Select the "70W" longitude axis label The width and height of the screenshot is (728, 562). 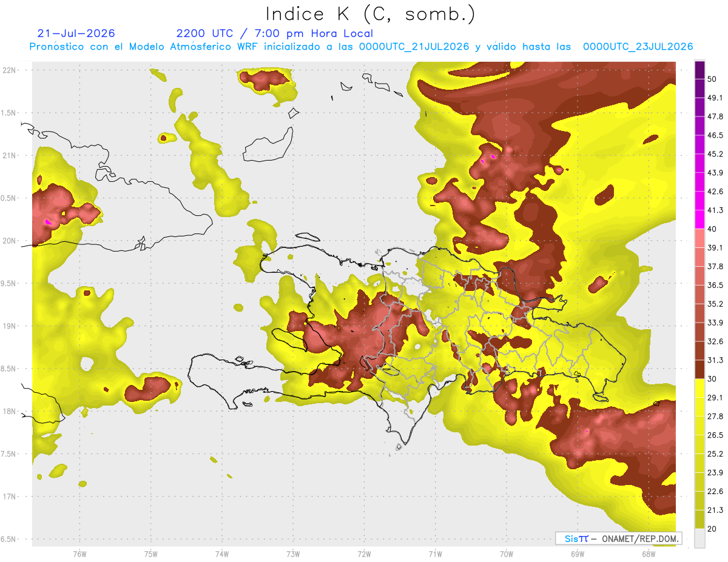[x=507, y=554]
